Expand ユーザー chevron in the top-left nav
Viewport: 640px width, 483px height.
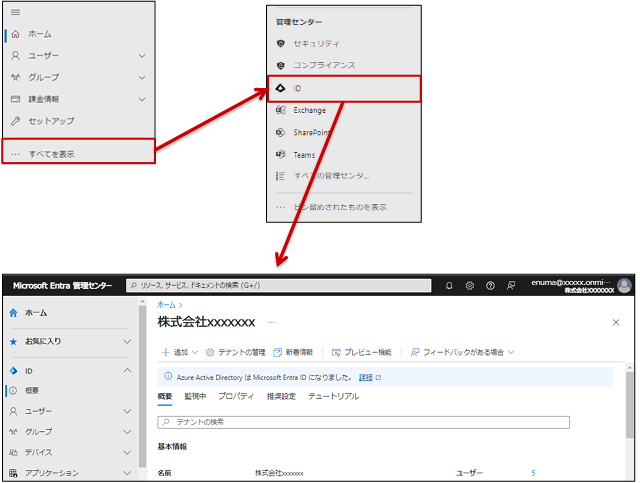coord(142,56)
